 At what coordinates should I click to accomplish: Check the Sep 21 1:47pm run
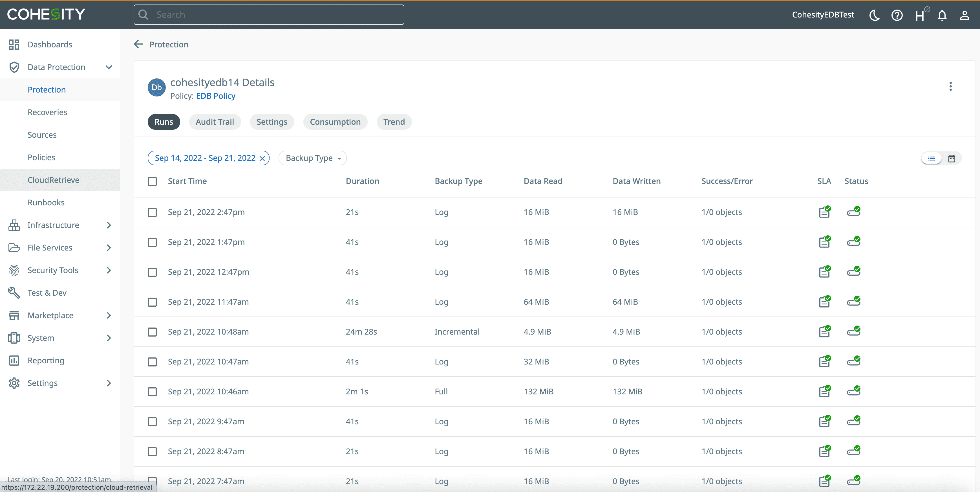point(152,242)
